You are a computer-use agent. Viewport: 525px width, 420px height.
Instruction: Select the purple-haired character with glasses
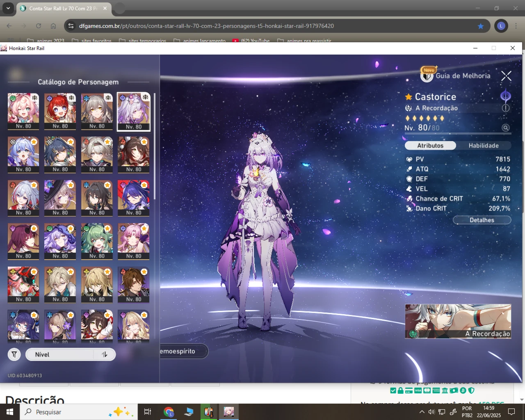click(23, 326)
